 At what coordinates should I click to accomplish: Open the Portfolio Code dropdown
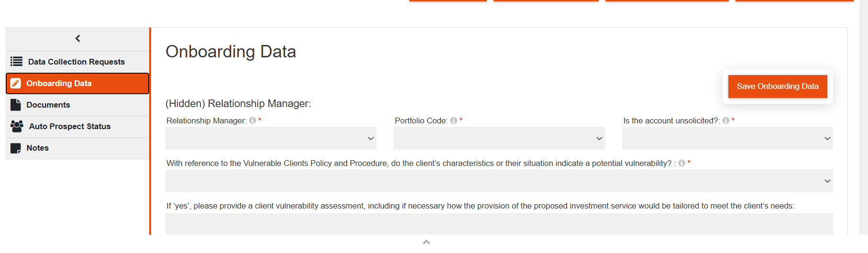pos(499,139)
